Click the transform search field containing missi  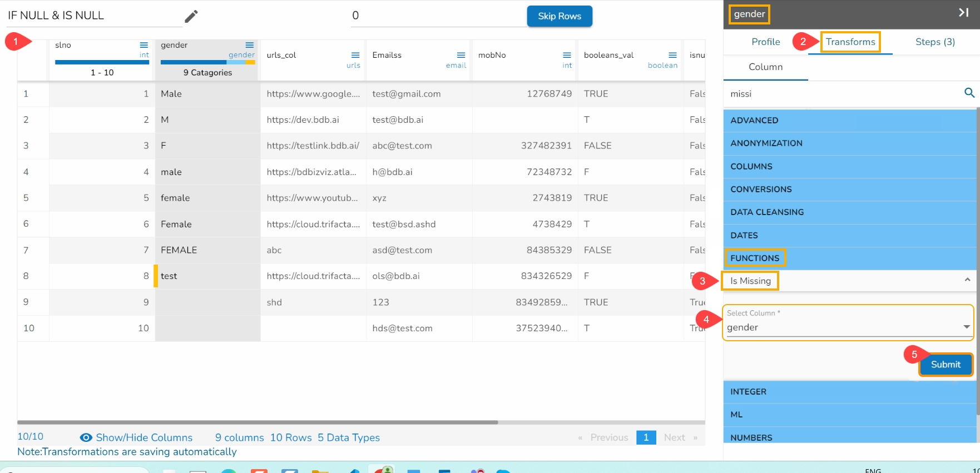(x=840, y=94)
